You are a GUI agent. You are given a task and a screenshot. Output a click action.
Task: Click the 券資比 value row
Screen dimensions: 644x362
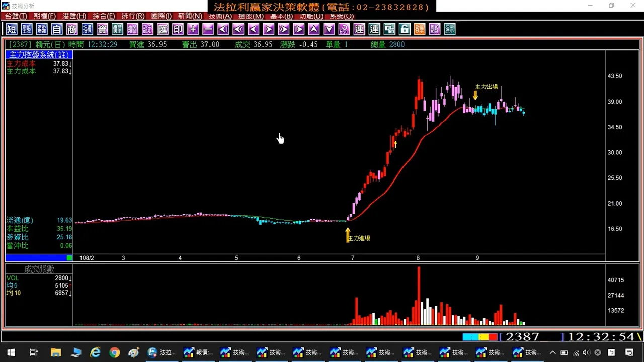pos(39,237)
